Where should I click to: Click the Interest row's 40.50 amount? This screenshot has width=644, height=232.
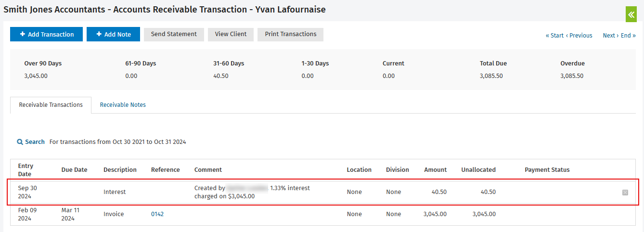(x=439, y=192)
